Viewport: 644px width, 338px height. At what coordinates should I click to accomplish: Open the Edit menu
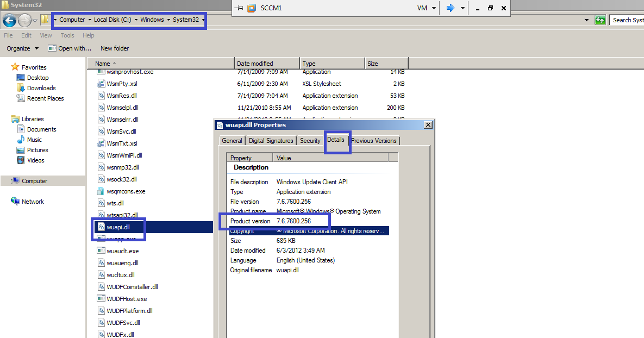pos(26,35)
